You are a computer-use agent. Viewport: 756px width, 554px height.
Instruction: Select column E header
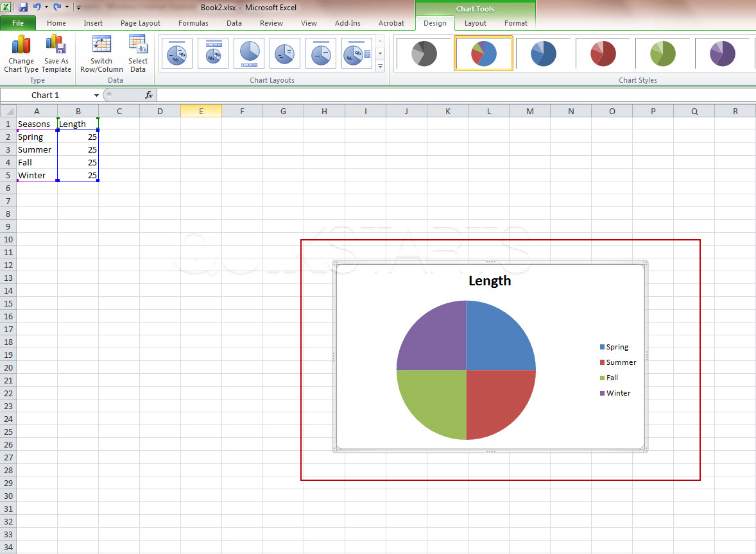pyautogui.click(x=201, y=112)
